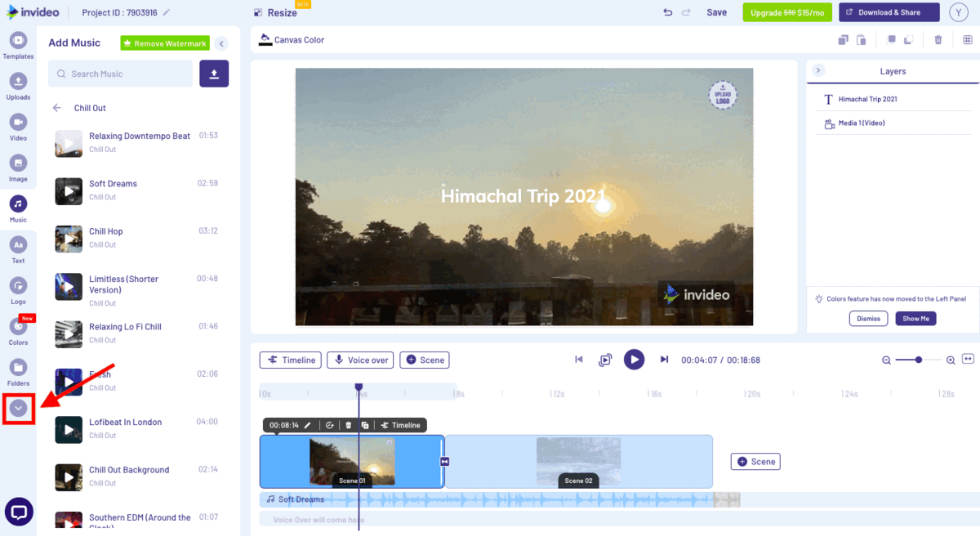Delete the selected scene using the trash icon
980x537 pixels.
tap(347, 425)
